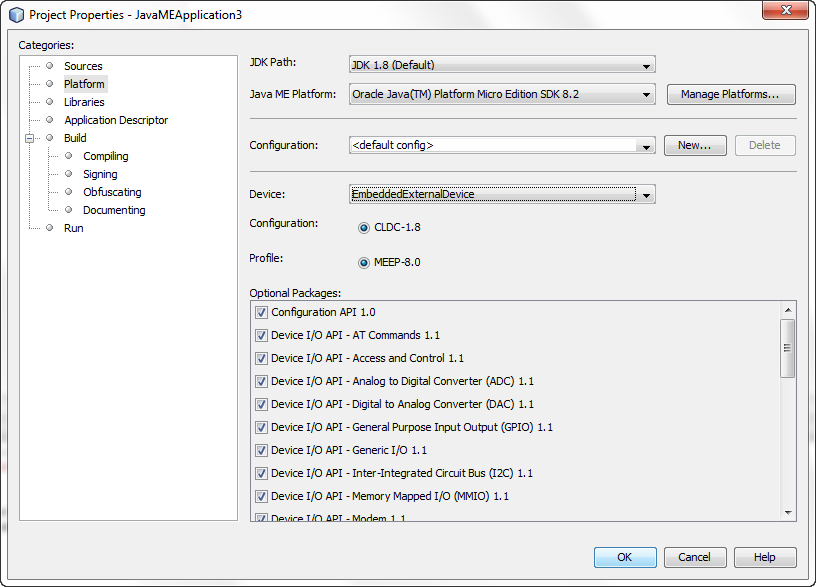The image size is (816, 587).
Task: Click the Libraries node bullet icon
Action: pyautogui.click(x=49, y=101)
